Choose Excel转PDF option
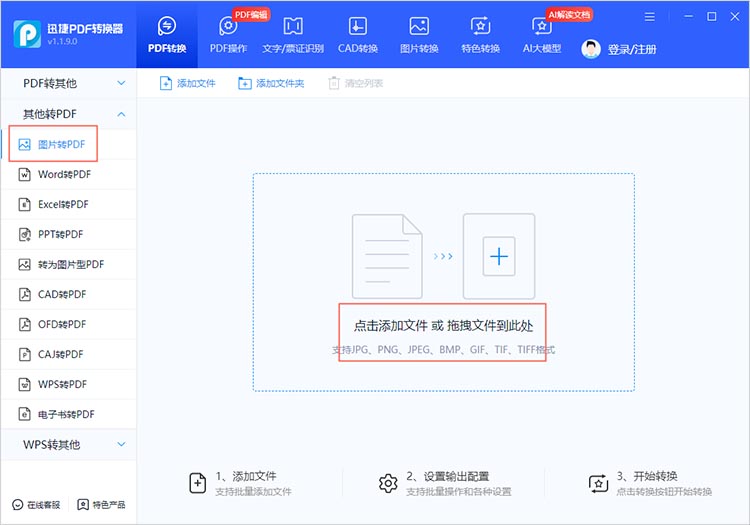 pos(68,205)
